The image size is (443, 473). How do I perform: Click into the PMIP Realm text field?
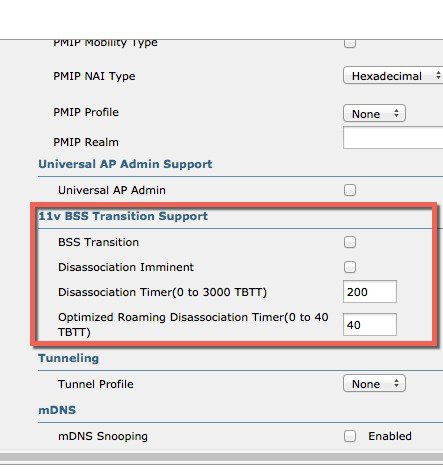(x=393, y=138)
